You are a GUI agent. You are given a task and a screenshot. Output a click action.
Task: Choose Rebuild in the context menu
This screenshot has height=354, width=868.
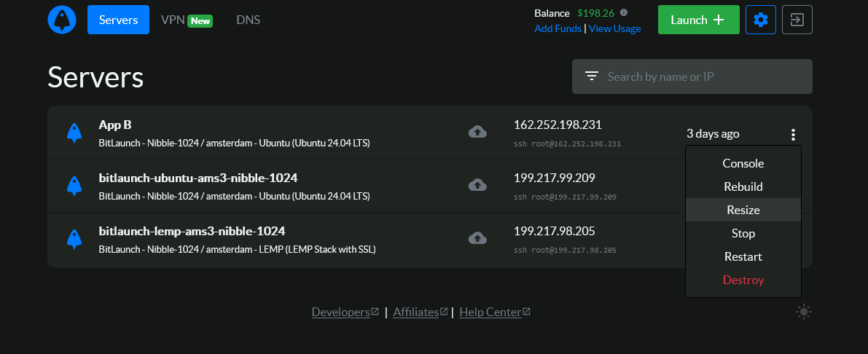pos(743,186)
